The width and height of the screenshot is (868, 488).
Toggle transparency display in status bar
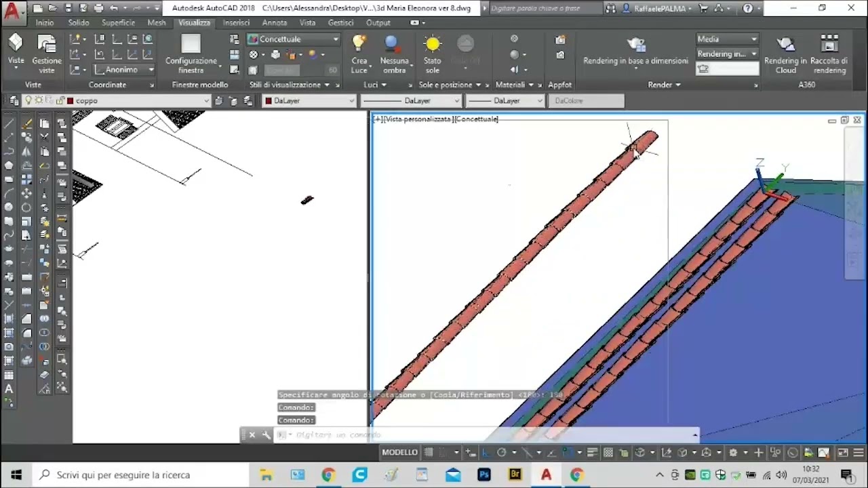(x=608, y=452)
